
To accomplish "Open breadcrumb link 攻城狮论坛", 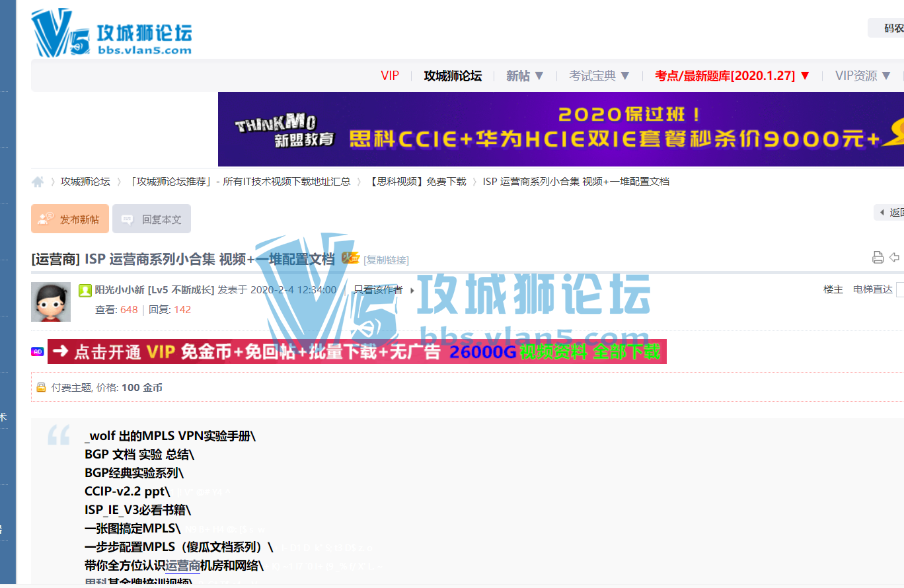I will 85,181.
